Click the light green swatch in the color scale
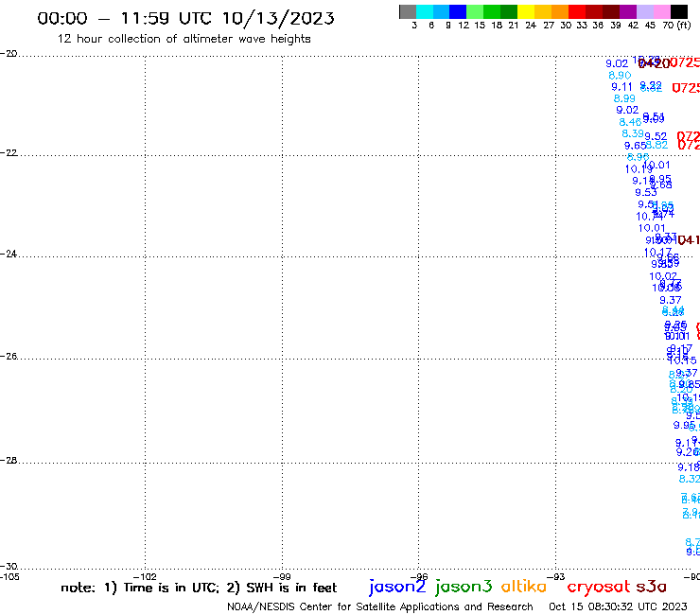 click(x=475, y=11)
